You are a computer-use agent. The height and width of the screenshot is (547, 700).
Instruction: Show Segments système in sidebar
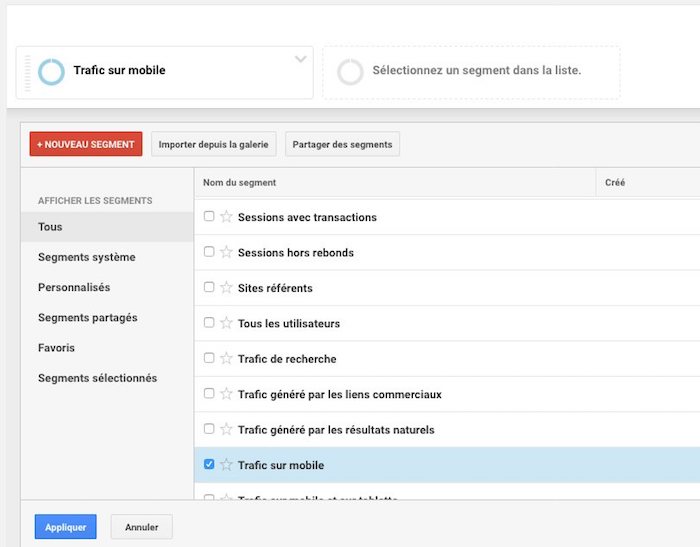tap(87, 257)
